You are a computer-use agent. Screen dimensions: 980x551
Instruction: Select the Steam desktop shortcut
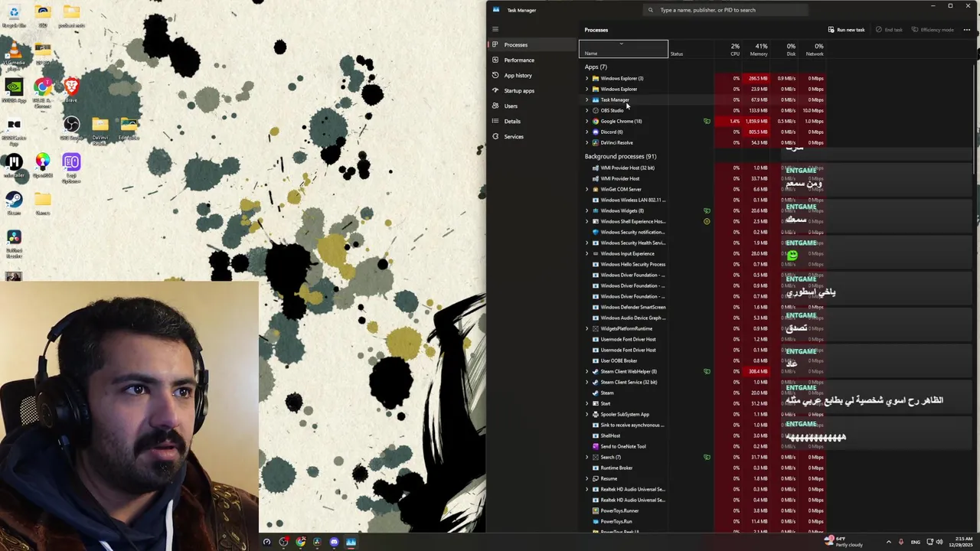[x=14, y=203]
